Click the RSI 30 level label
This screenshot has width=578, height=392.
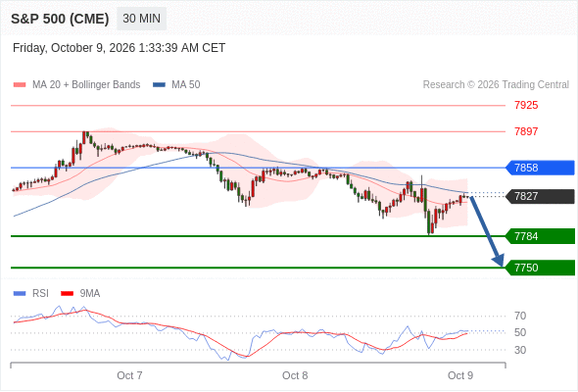click(520, 350)
